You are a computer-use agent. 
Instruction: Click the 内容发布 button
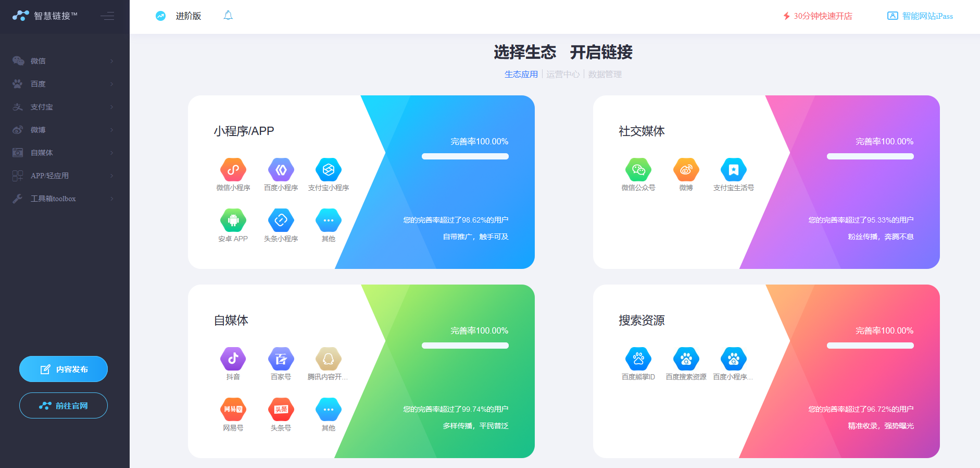[x=64, y=369]
